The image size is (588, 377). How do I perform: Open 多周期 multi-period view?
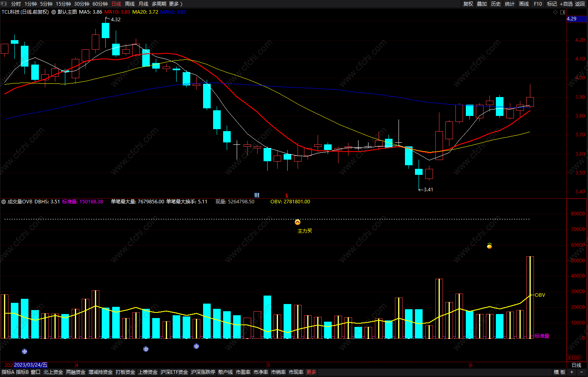pos(159,4)
